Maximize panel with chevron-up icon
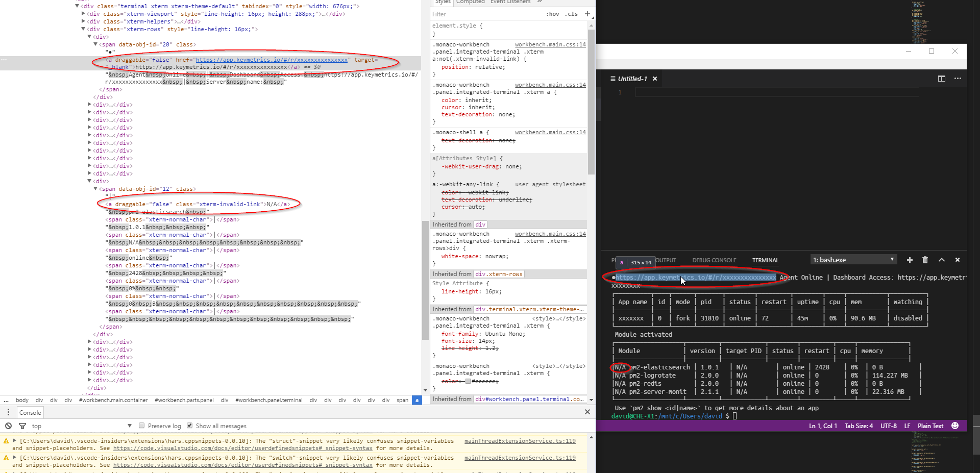Image resolution: width=980 pixels, height=473 pixels. point(941,260)
